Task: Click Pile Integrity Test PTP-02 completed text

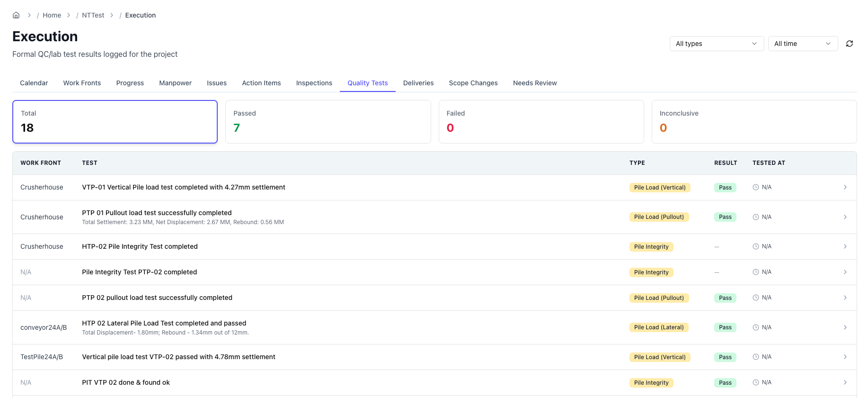Action: coord(139,272)
